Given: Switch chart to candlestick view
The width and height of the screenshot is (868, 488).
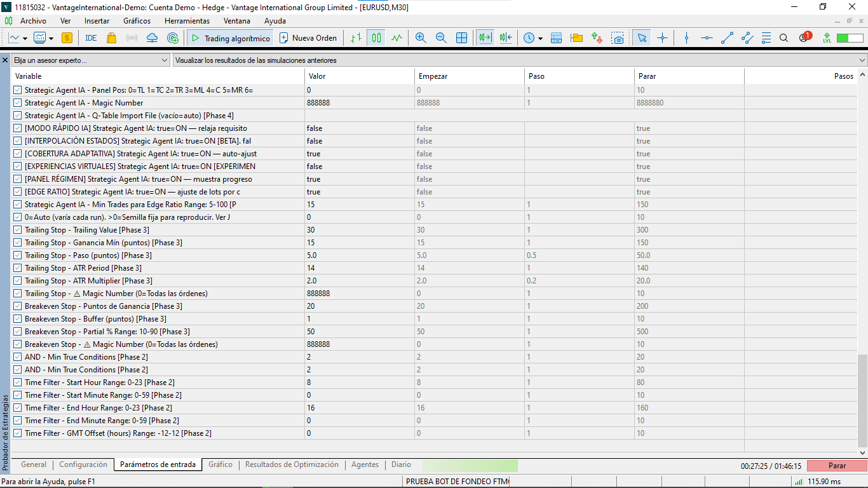Looking at the screenshot, I should (377, 38).
